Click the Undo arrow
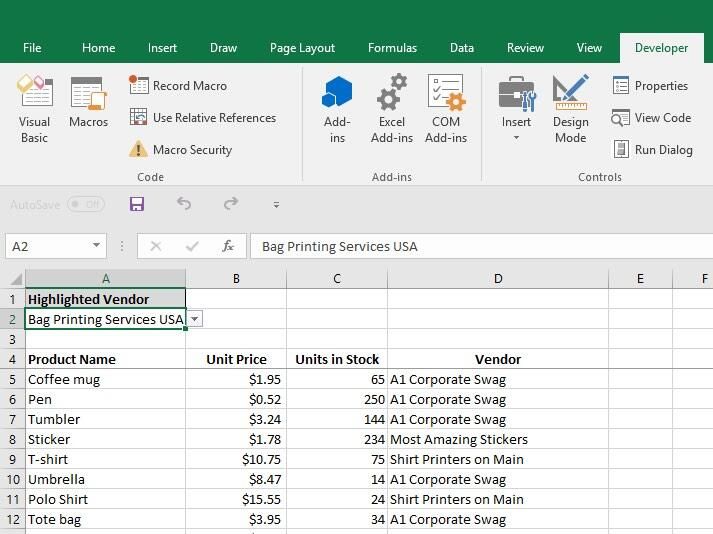713x534 pixels. click(184, 204)
